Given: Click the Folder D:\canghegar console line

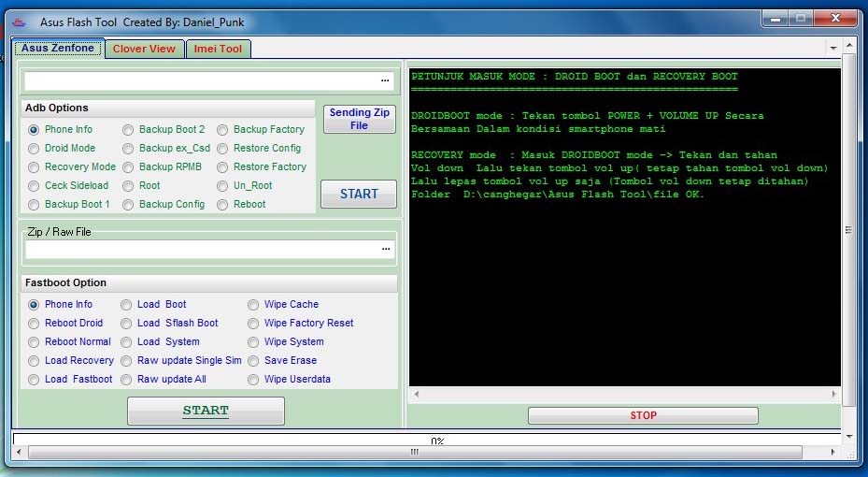Looking at the screenshot, I should coord(558,195).
